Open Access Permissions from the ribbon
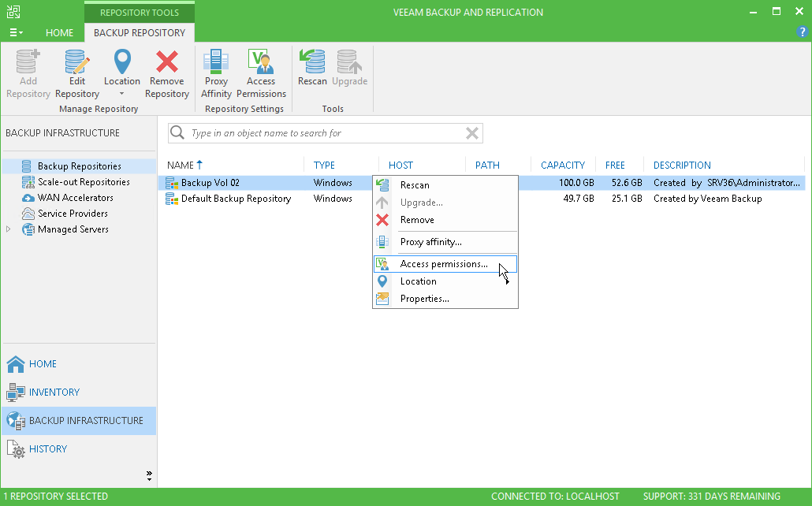The width and height of the screenshot is (812, 506). [261, 73]
